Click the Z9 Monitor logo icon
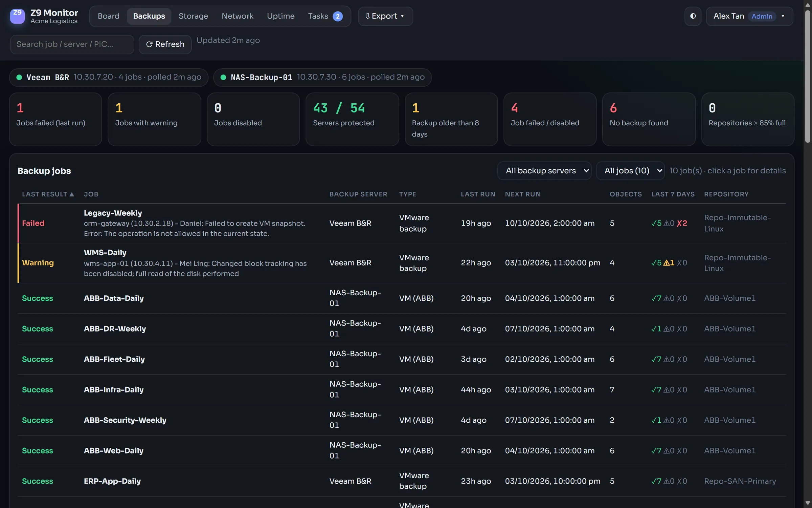Viewport: 812px width, 508px height. tap(17, 16)
